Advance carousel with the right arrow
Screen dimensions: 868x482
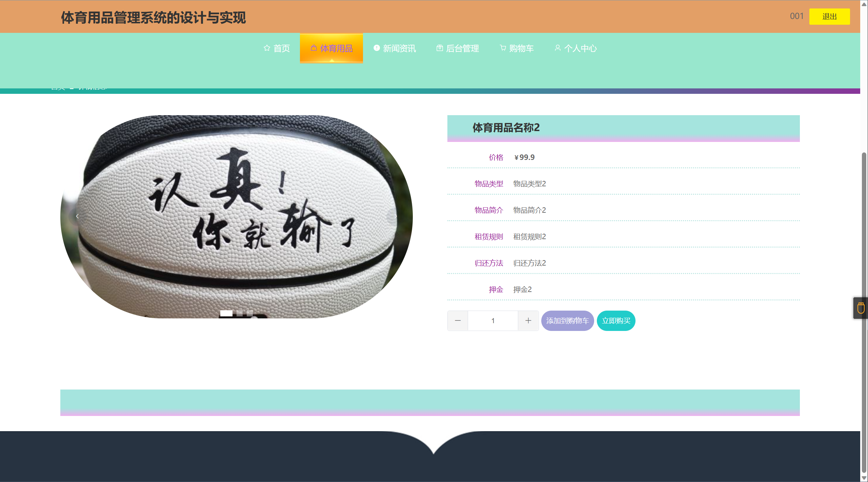(x=395, y=216)
